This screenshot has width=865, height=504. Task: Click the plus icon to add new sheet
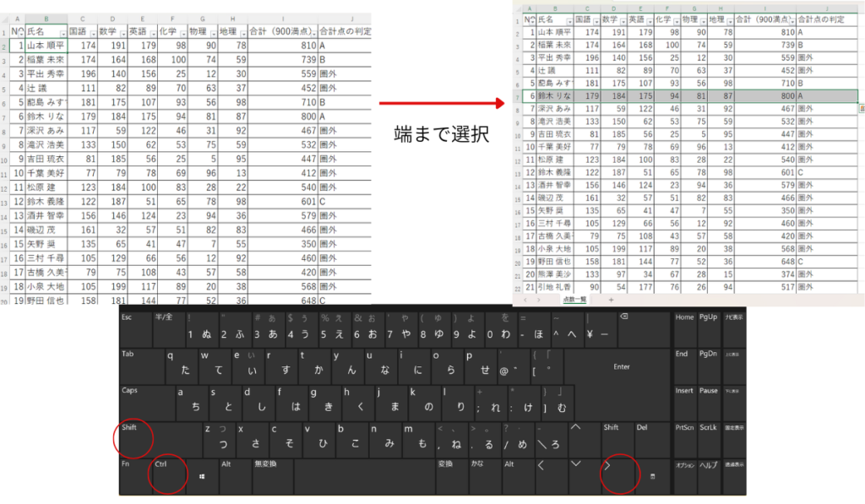(x=611, y=300)
